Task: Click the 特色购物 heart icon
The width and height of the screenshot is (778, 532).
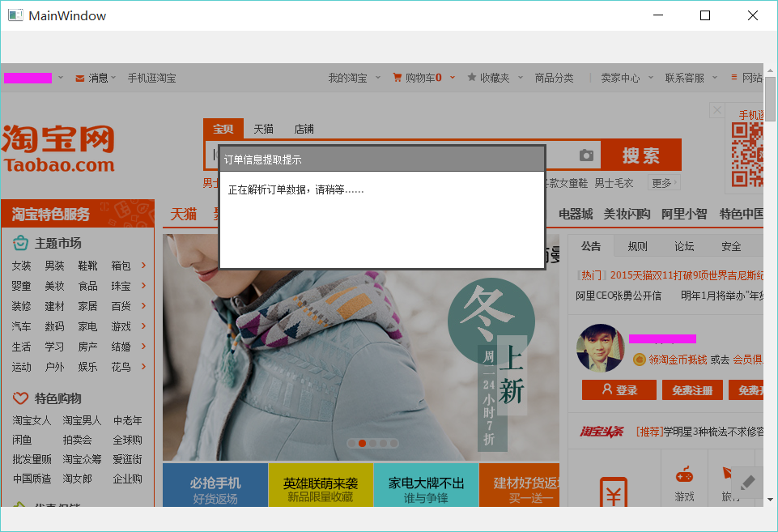Action: [19, 398]
